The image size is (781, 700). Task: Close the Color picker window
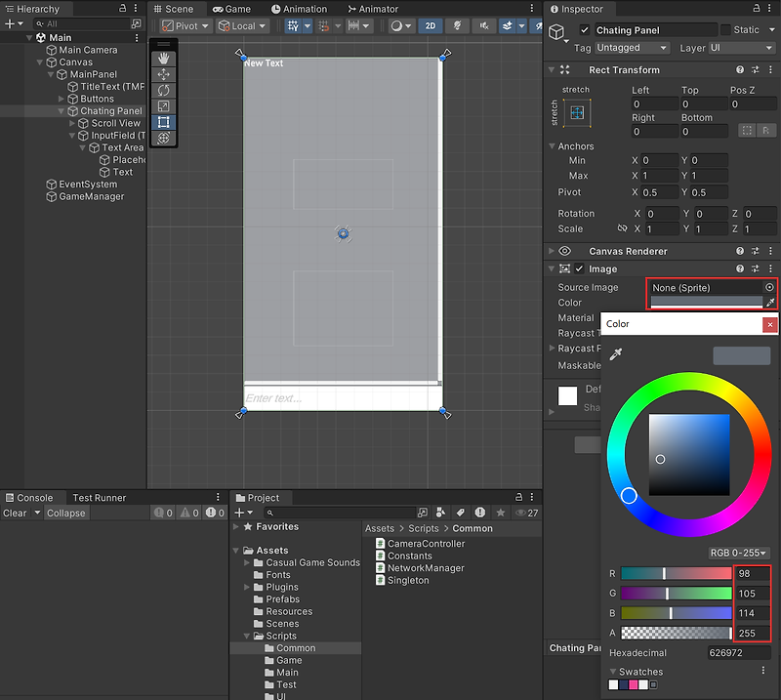(x=770, y=325)
